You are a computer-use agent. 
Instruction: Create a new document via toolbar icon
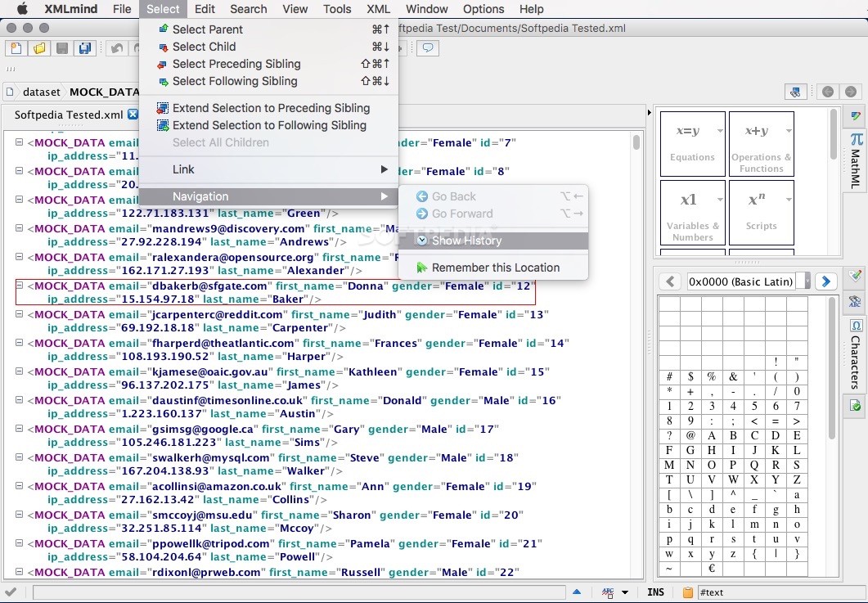click(16, 48)
